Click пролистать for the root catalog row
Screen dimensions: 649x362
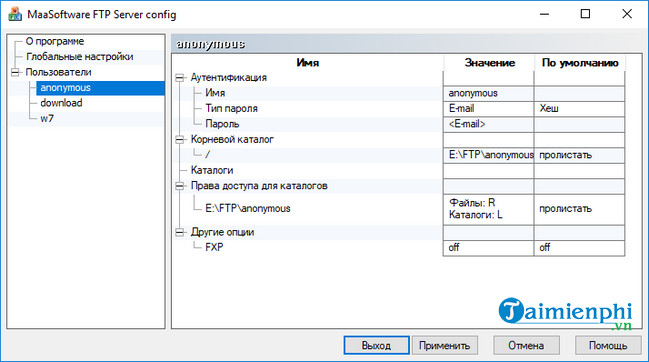pyautogui.click(x=579, y=155)
